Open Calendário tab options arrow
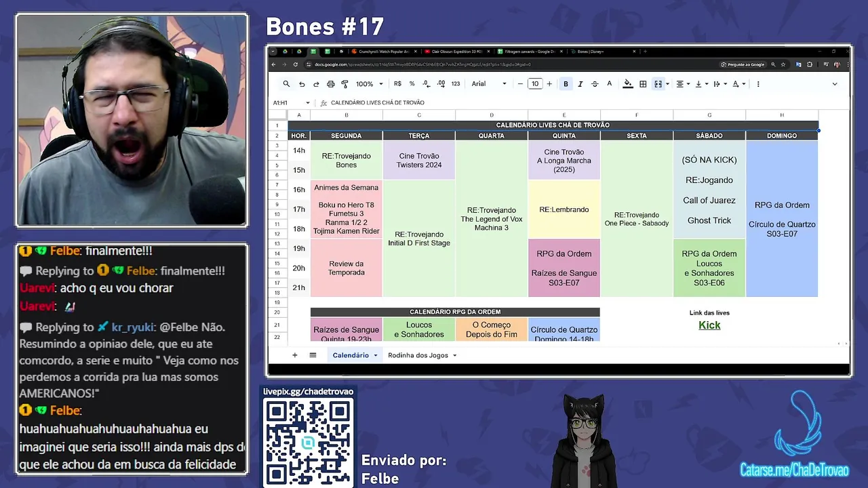The image size is (868, 488). 375,355
